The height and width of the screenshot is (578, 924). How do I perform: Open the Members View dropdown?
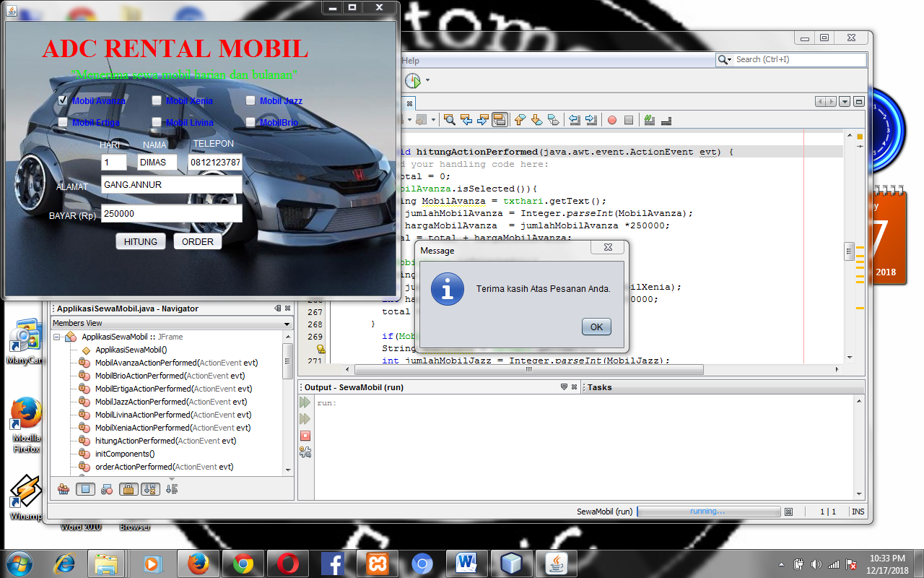coord(287,324)
